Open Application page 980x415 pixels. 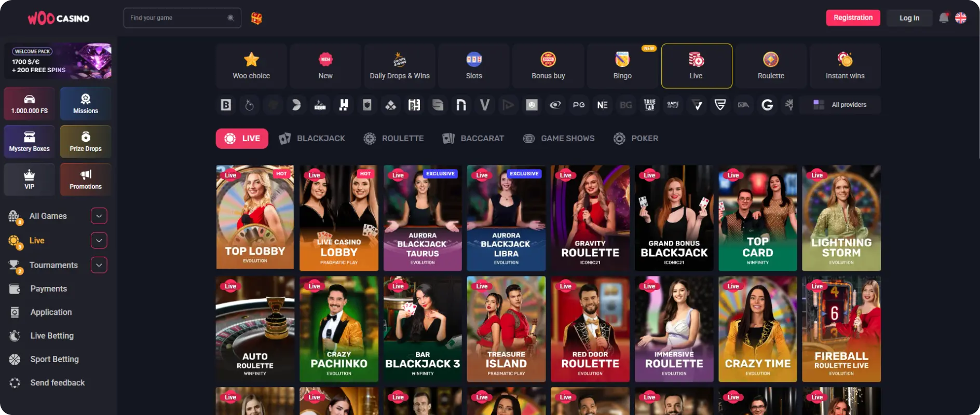[x=51, y=312]
